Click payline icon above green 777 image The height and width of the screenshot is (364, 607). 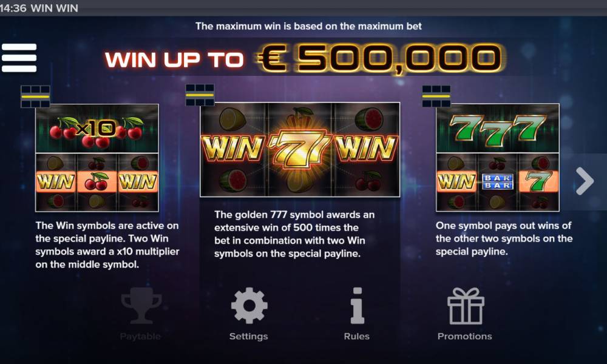[x=436, y=96]
